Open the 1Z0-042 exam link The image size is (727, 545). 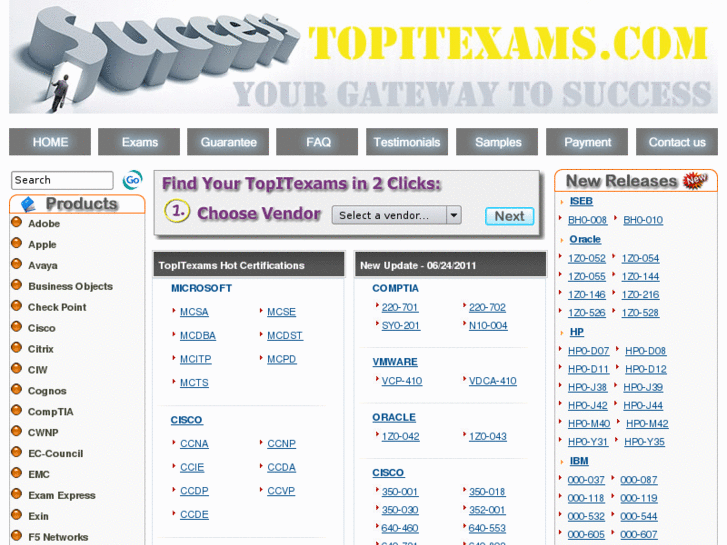(x=401, y=436)
